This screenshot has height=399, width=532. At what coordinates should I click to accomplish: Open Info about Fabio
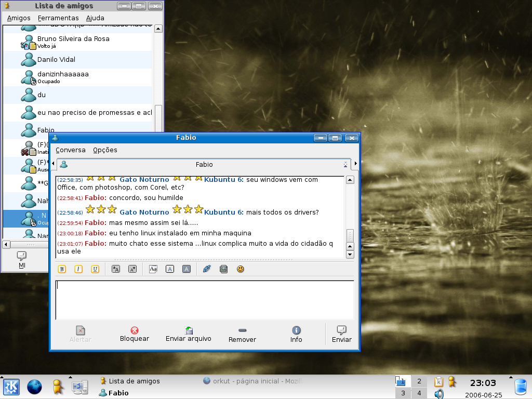pos(296,335)
